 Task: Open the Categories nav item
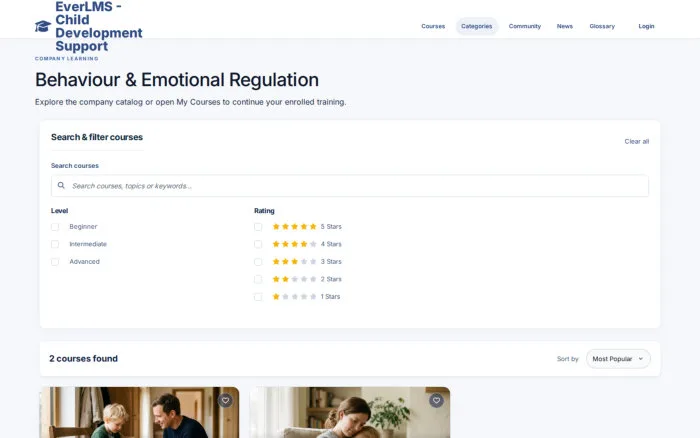click(x=476, y=26)
